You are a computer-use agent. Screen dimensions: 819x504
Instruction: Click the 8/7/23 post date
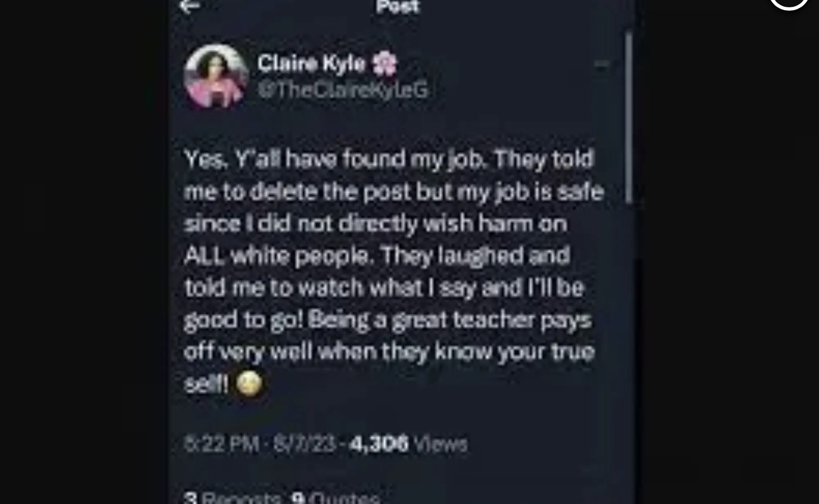click(x=304, y=444)
